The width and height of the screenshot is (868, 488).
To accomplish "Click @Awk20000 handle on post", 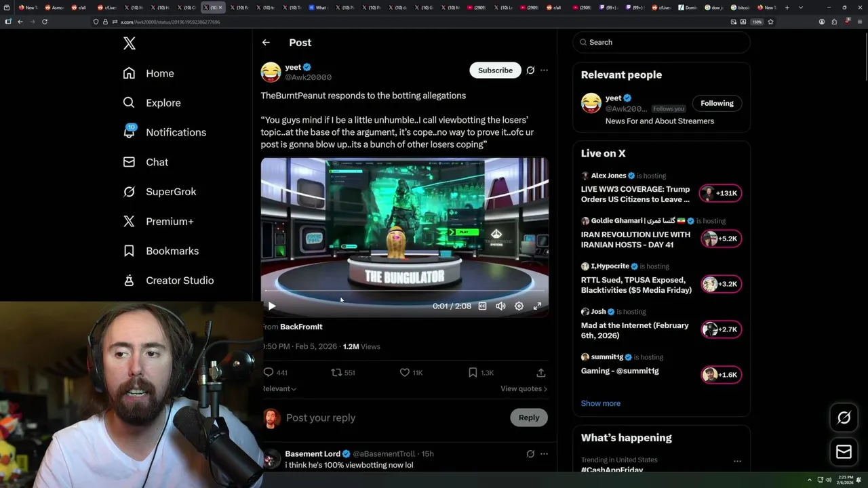I will click(308, 77).
